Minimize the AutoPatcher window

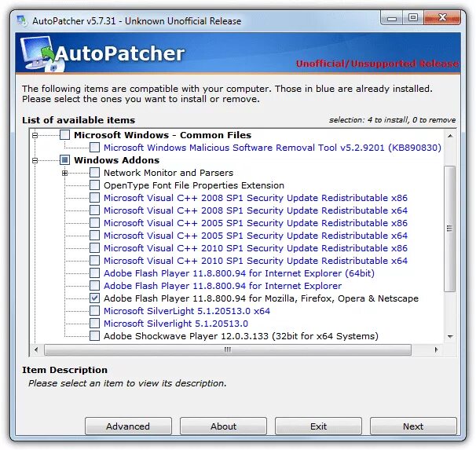pos(392,18)
